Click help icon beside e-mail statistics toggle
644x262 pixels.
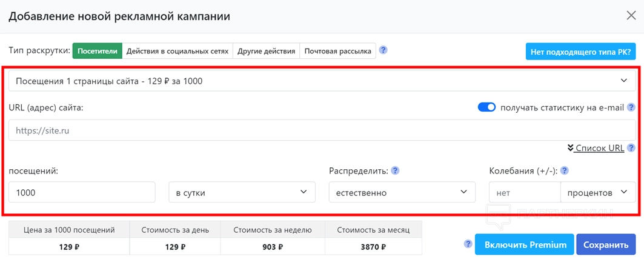631,107
